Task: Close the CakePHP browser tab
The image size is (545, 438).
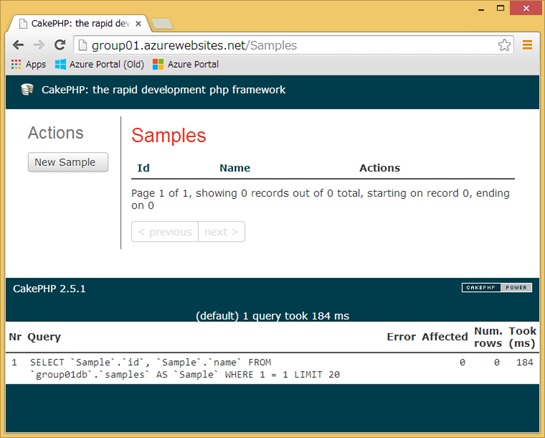Action: (x=138, y=24)
